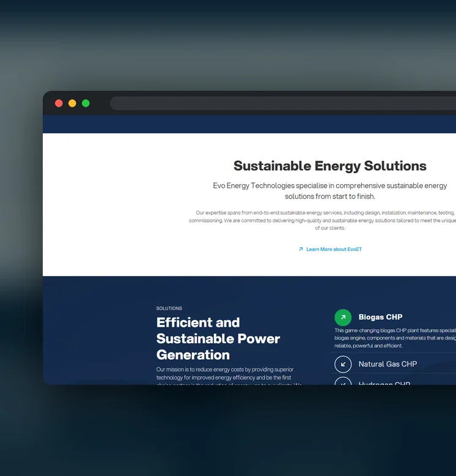Maximize the window with green button
The image size is (456, 476).
[86, 103]
